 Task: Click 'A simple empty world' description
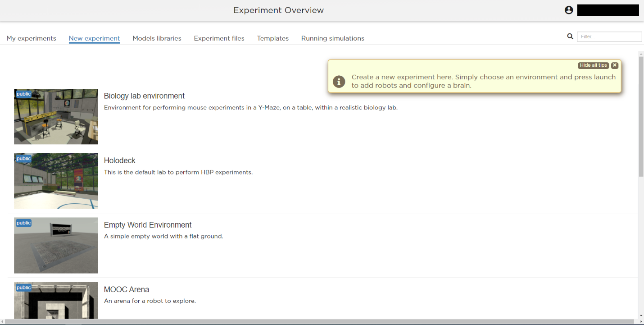click(163, 236)
